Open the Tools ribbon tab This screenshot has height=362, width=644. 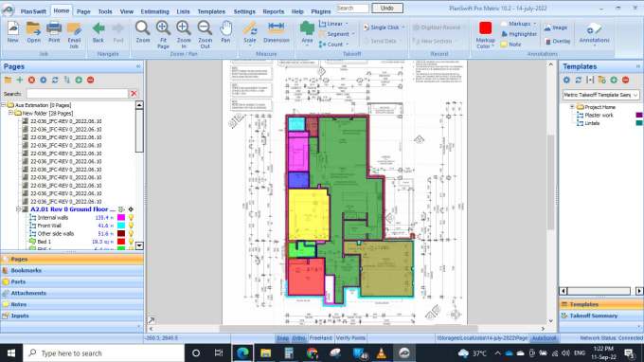click(105, 11)
